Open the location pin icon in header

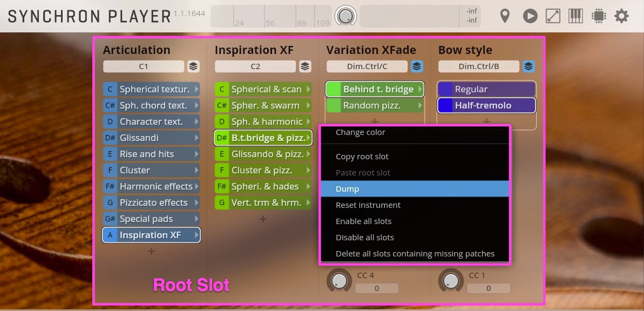[x=505, y=16]
